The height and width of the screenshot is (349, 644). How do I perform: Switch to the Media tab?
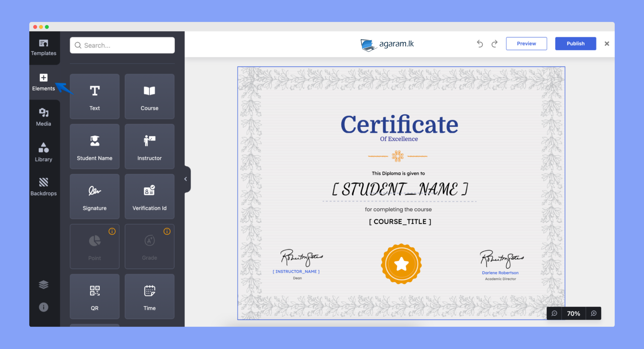[44, 117]
